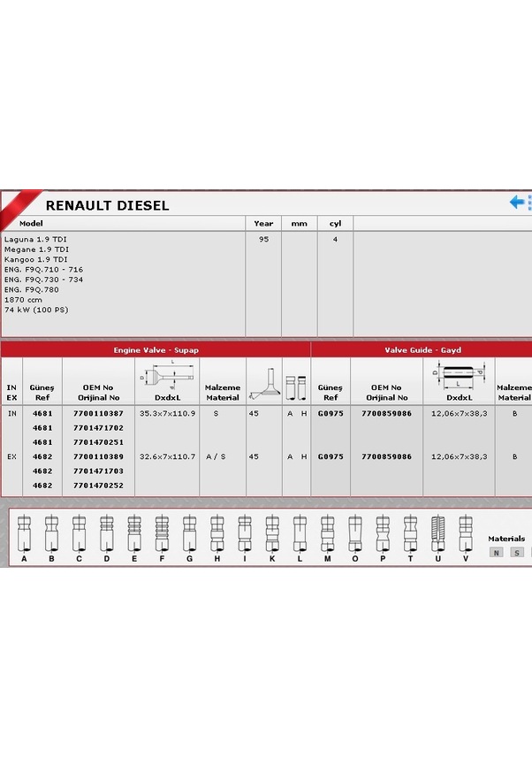Click the cyl column header
This screenshot has width=532, height=758.
tap(335, 224)
